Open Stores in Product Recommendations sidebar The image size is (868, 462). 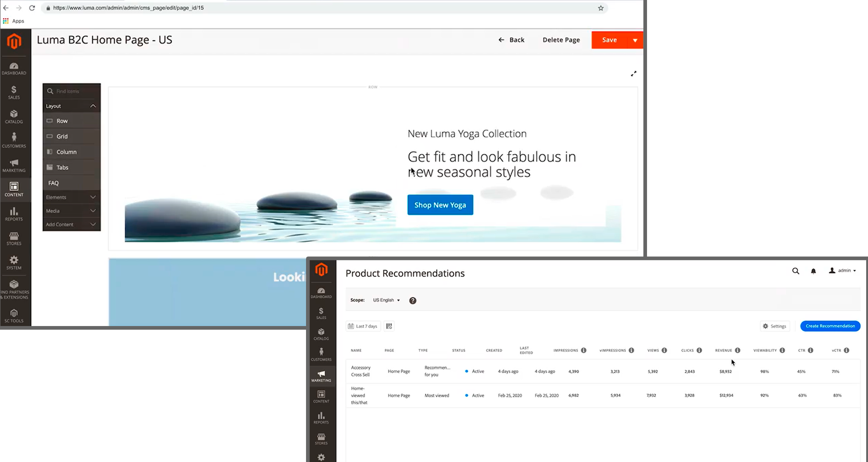(x=321, y=439)
